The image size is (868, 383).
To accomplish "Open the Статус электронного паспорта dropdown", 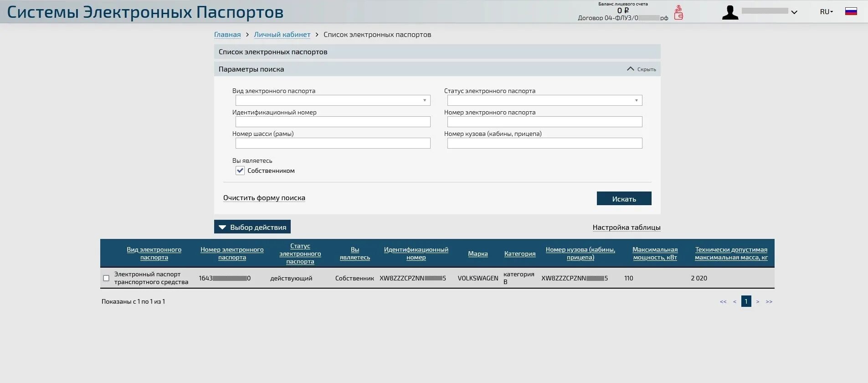I will (x=544, y=100).
